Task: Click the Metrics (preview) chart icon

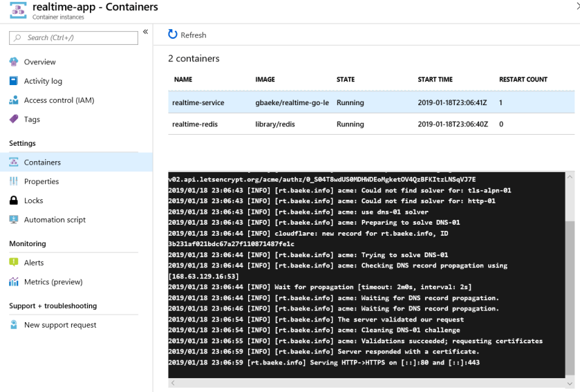Action: 13,282
